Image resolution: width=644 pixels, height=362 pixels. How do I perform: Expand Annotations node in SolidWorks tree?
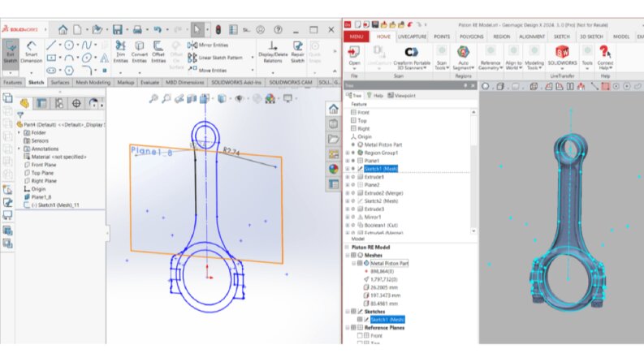point(19,149)
